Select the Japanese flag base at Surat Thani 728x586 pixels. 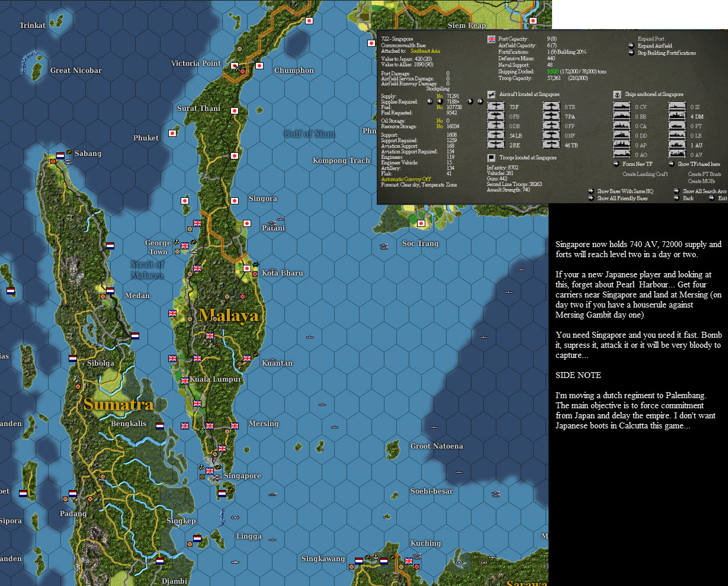pos(234,111)
